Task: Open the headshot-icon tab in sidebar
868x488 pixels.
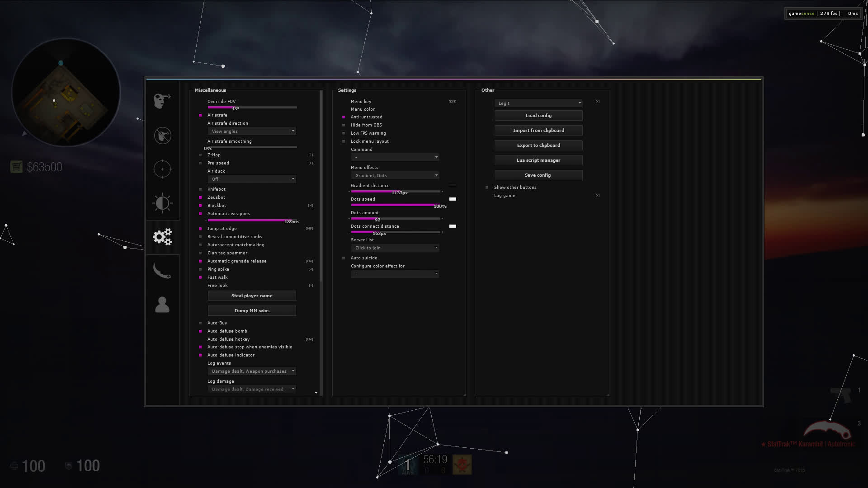Action: (x=162, y=101)
